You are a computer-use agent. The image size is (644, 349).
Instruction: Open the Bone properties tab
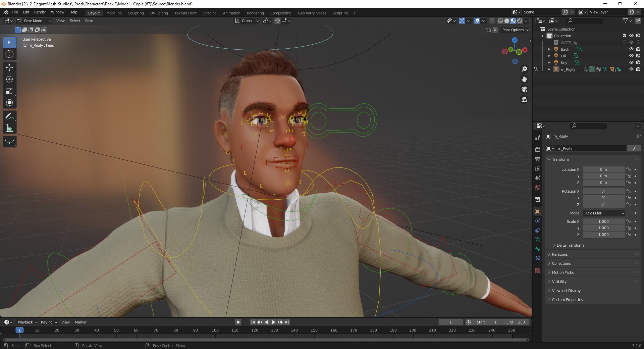pyautogui.click(x=538, y=249)
